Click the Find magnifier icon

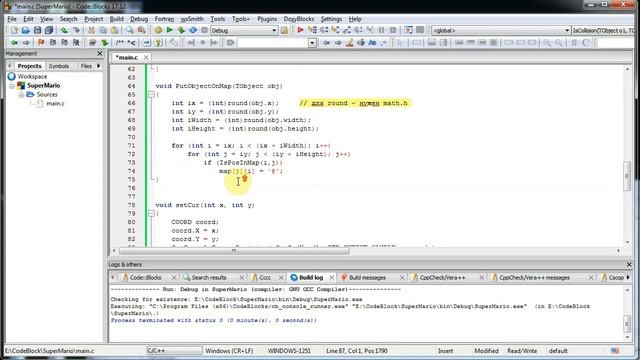(x=130, y=30)
